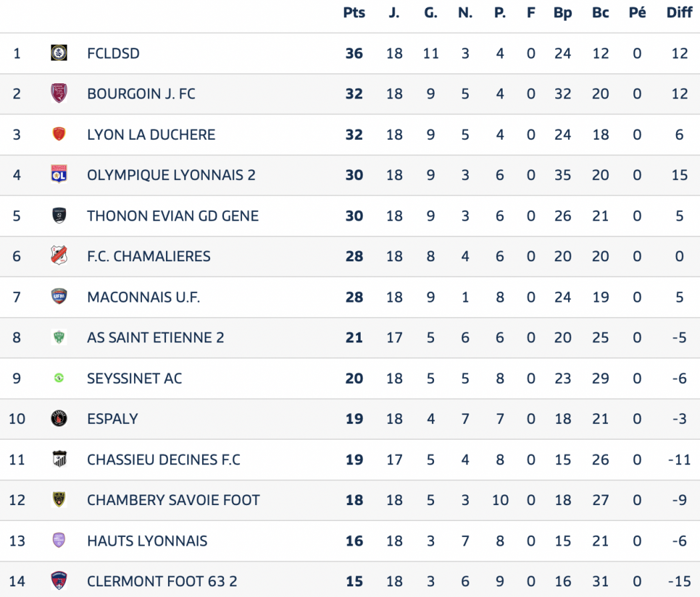Click the FCLDSD club crest icon
Screen dimensions: 700x597
59,53
